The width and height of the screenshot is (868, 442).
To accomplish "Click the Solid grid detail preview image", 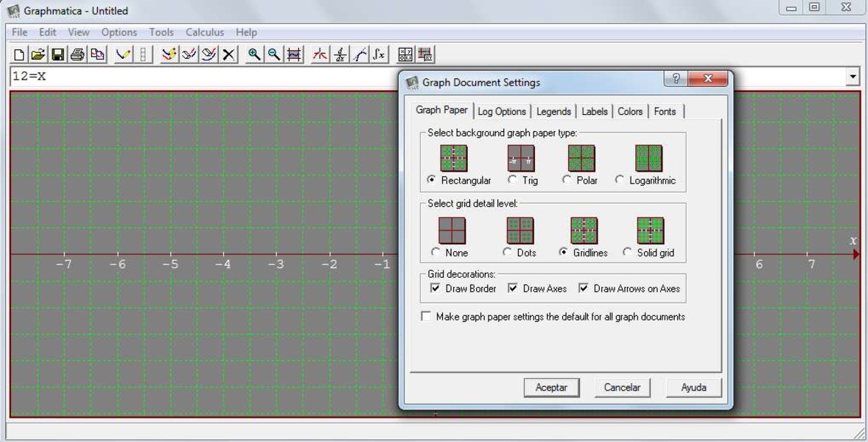I will pyautogui.click(x=651, y=231).
